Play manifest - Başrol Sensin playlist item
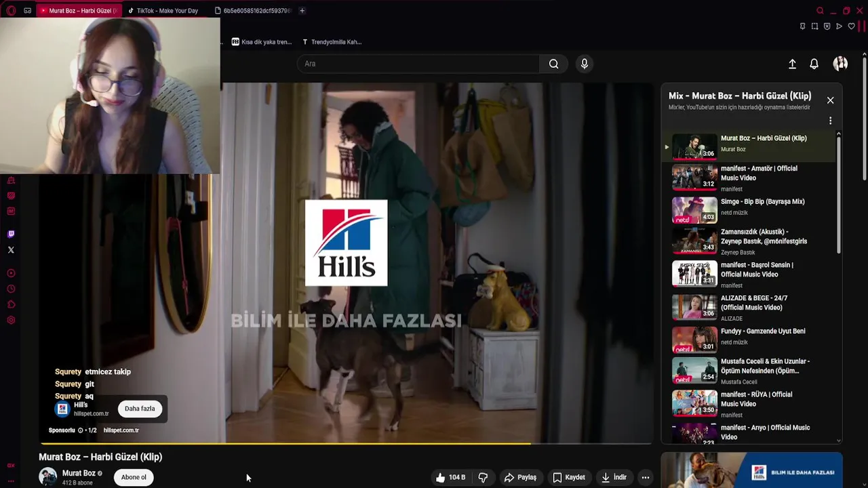Image resolution: width=868 pixels, height=488 pixels. (x=749, y=274)
